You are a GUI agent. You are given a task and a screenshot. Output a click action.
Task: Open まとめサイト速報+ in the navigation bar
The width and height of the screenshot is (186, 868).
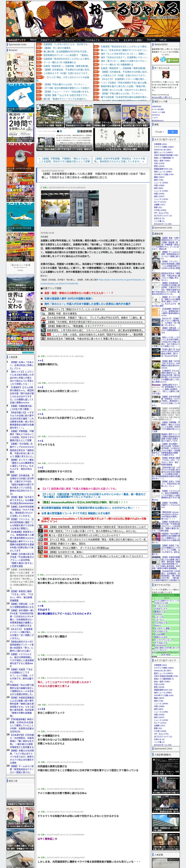click(x=133, y=40)
